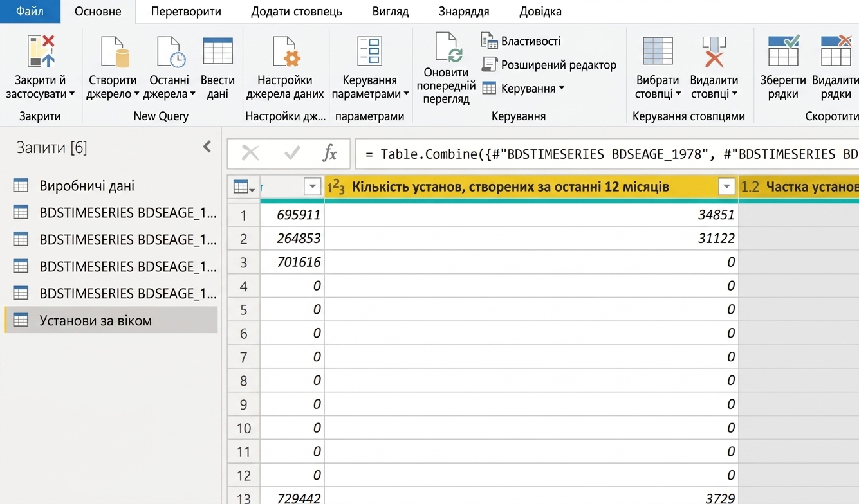Select row number 1 header
859x504 pixels.
click(243, 215)
